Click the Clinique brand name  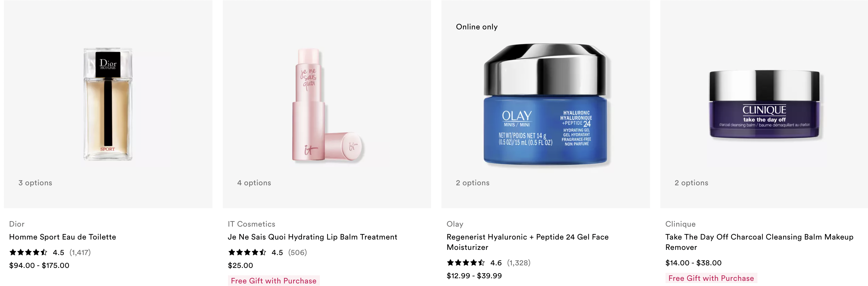pos(680,224)
